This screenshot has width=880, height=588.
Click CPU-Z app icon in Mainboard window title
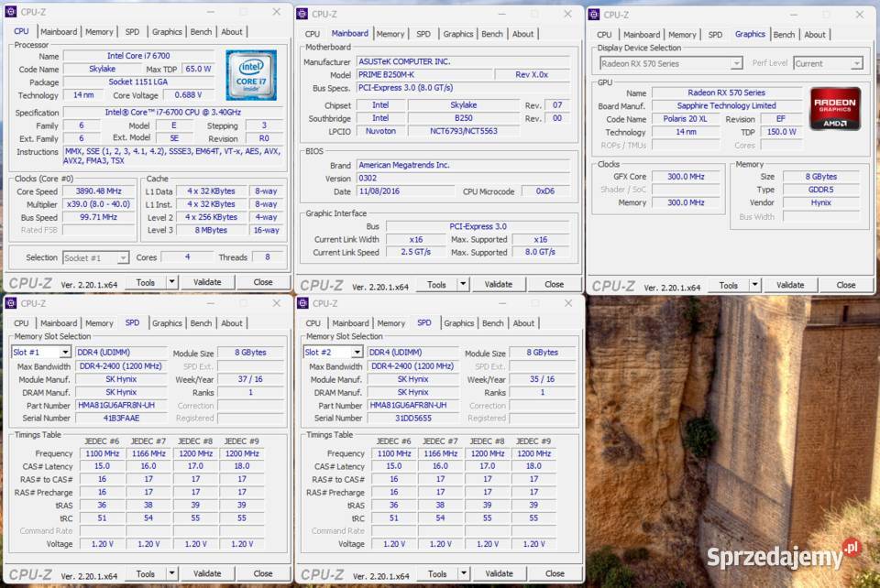[302, 14]
